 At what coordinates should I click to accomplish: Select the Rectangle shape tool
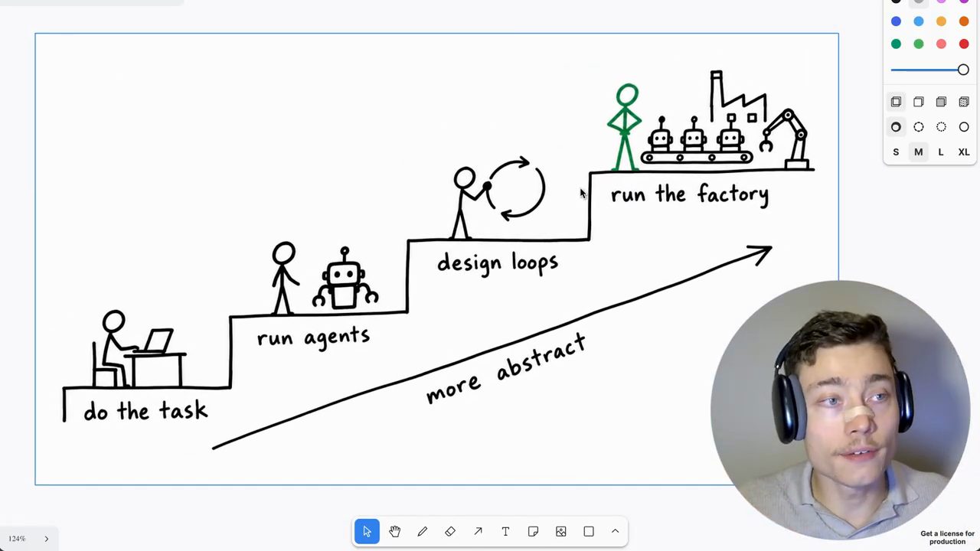pyautogui.click(x=589, y=531)
